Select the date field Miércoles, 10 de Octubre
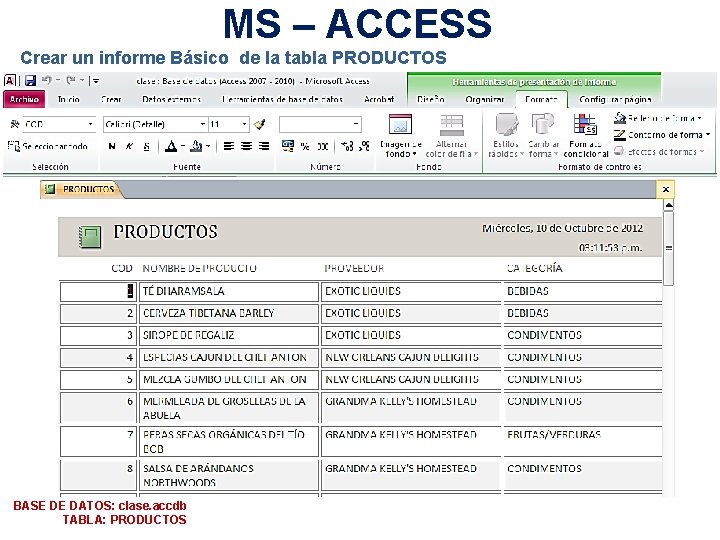The image size is (720, 540). click(x=562, y=228)
